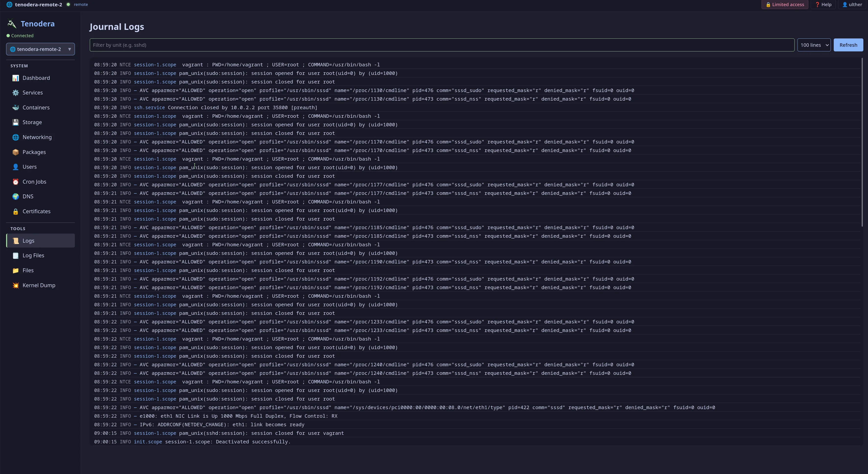Click the /proc/1130/cmdline sssd_sudo log line
Image resolution: width=868 pixels, height=474 pixels.
476,90
